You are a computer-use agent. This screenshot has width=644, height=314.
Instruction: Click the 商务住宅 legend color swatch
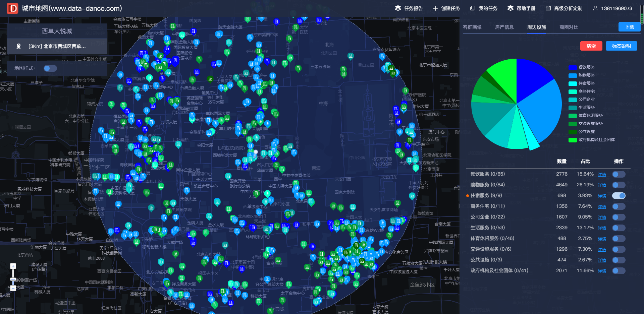tap(573, 92)
